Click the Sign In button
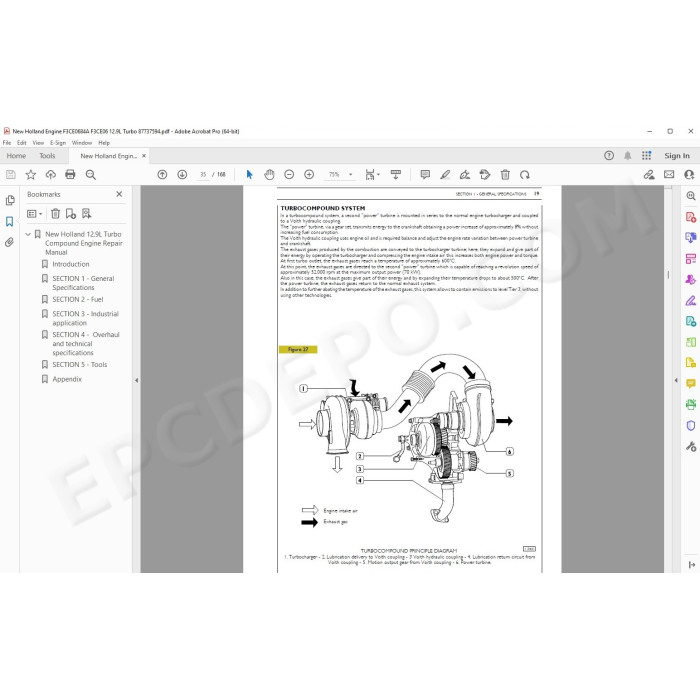The width and height of the screenshot is (700, 700). point(677,155)
